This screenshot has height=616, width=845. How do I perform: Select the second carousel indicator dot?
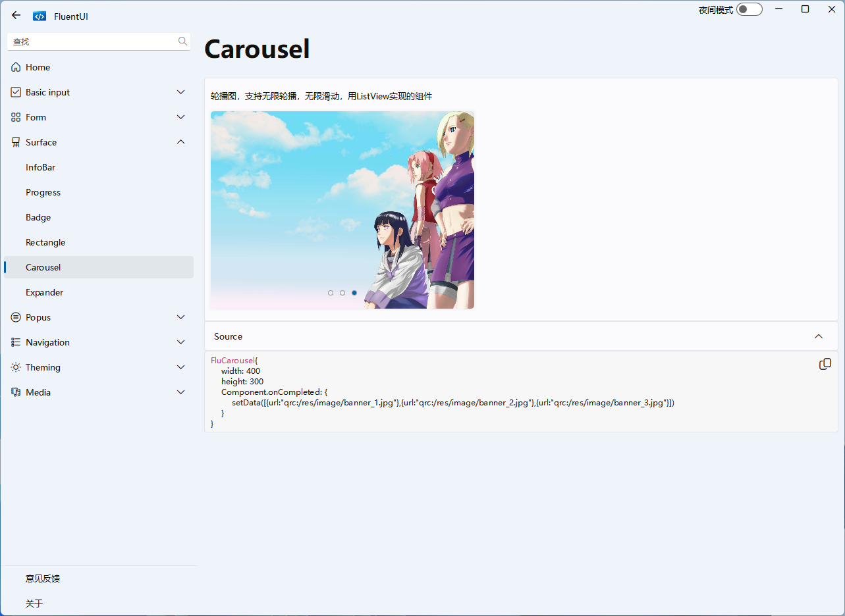coord(342,293)
